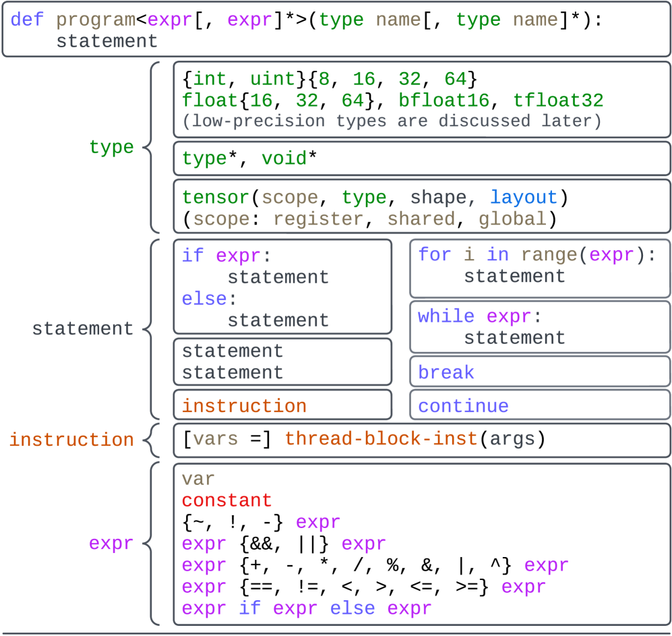This screenshot has height=636, width=672.
Task: Click the curly brace beside the 'expr' label
Action: pyautogui.click(x=152, y=544)
